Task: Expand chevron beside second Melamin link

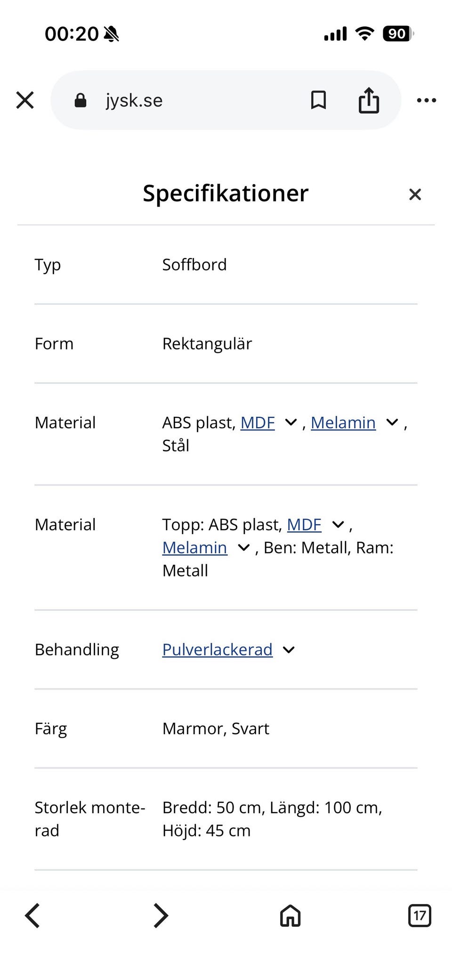Action: coord(243,548)
